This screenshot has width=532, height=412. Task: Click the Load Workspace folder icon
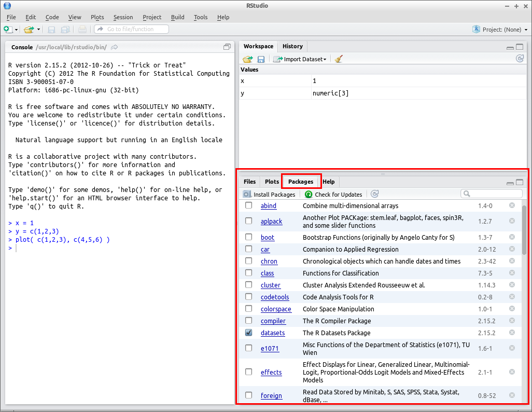pos(248,59)
